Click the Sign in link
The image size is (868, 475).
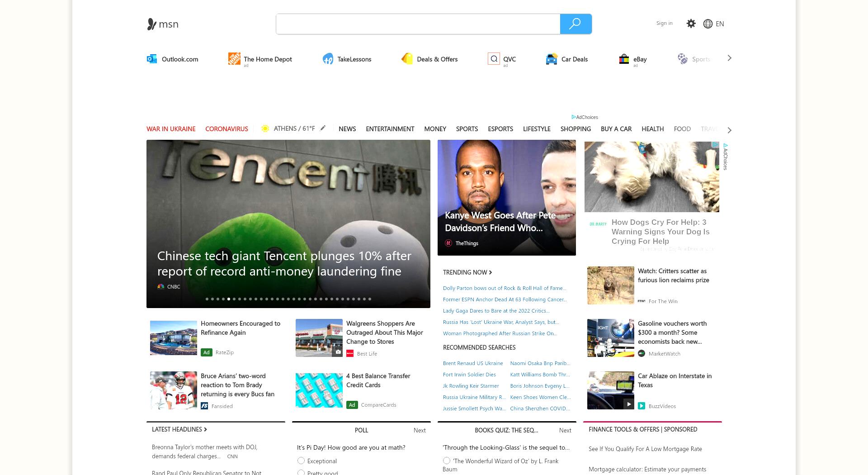click(x=664, y=23)
